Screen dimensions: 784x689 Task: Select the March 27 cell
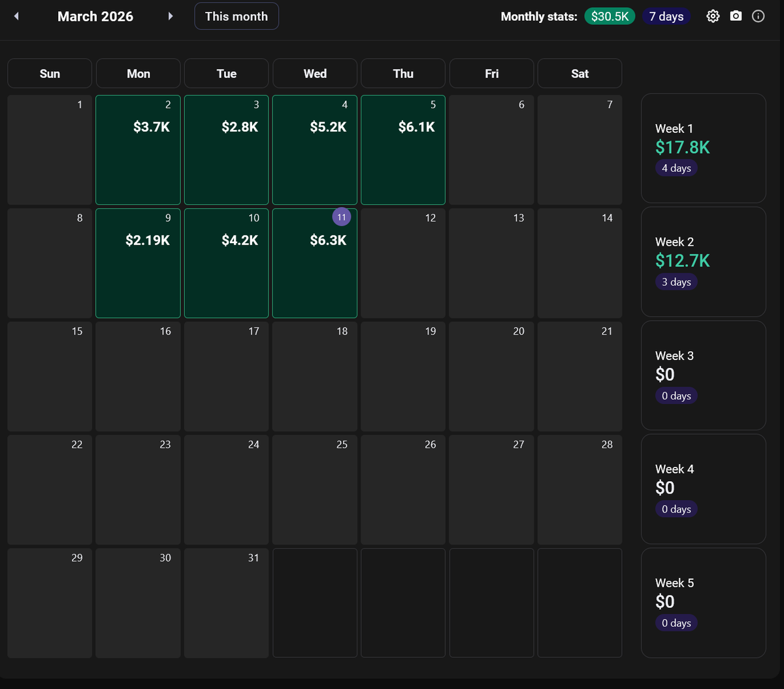click(492, 490)
